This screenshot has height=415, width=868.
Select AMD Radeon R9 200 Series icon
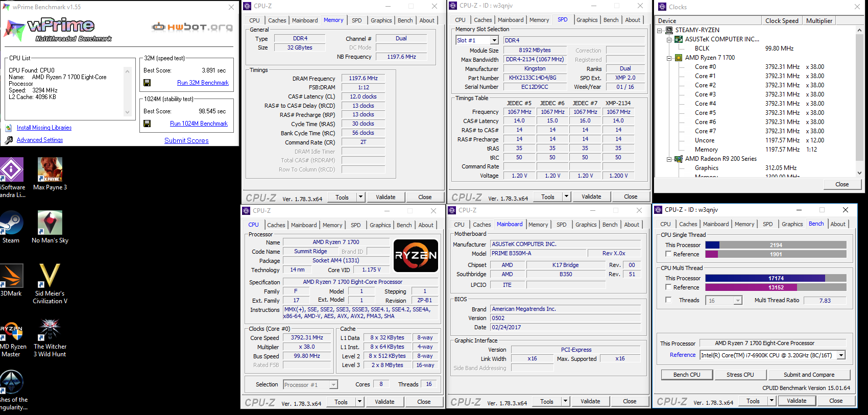pos(679,159)
